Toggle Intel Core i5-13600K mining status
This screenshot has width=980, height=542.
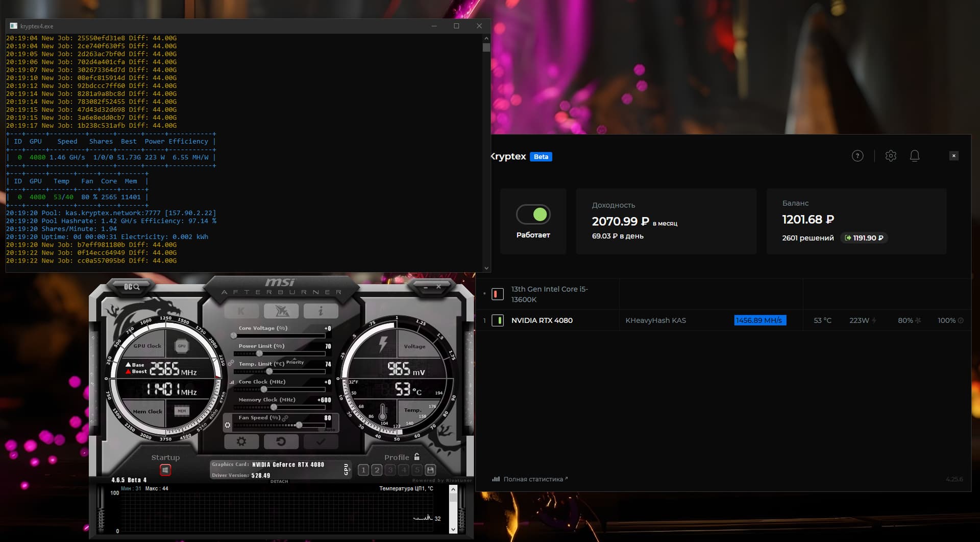498,294
